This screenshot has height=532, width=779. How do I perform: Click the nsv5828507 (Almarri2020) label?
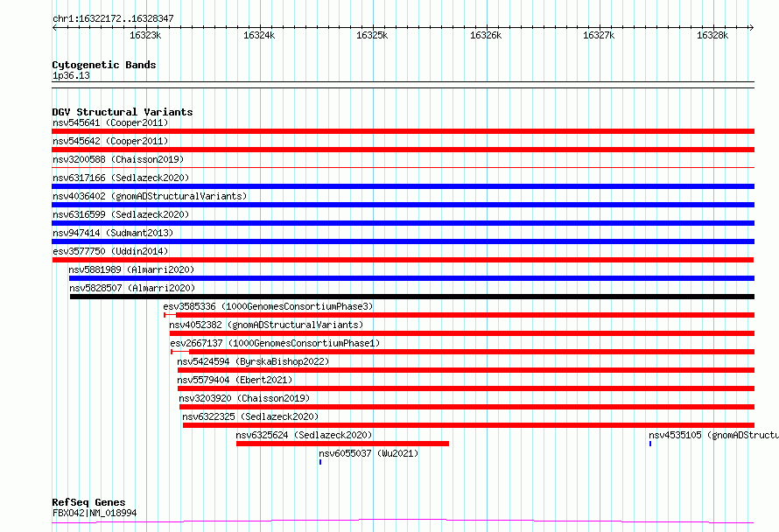point(132,288)
